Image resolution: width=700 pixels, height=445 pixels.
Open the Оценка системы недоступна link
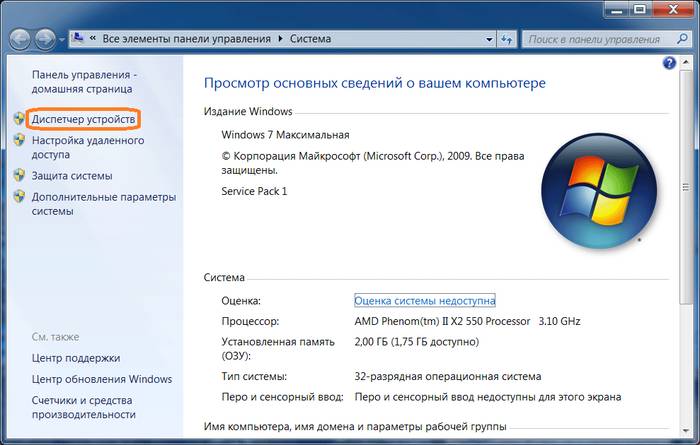tap(424, 300)
